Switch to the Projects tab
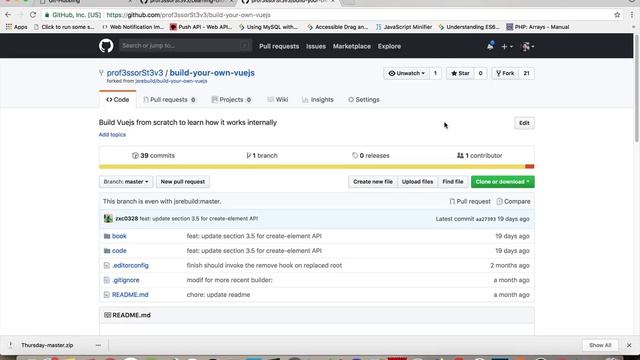The height and width of the screenshot is (360, 640). pyautogui.click(x=231, y=100)
